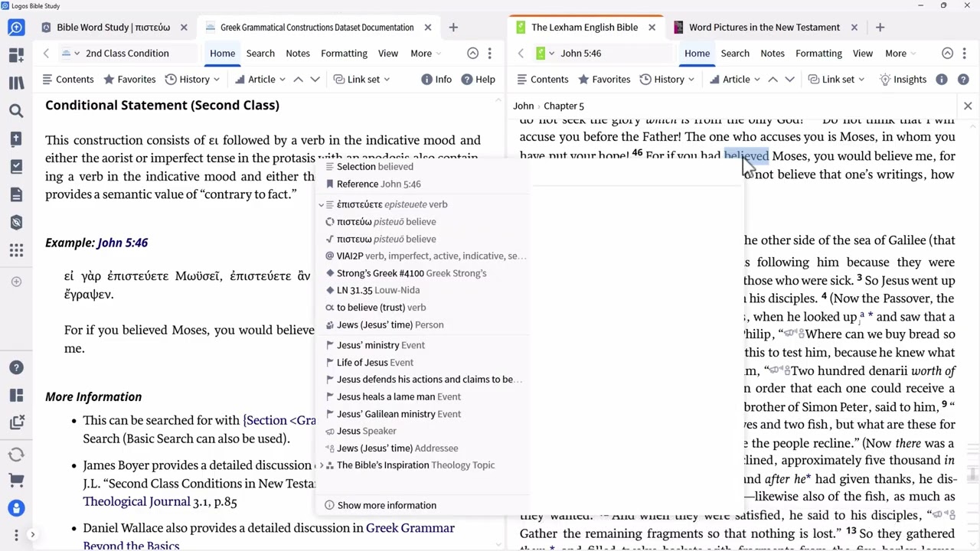Navigate back in the left panel
Screen dimensions: 980x551
pyautogui.click(x=46, y=54)
